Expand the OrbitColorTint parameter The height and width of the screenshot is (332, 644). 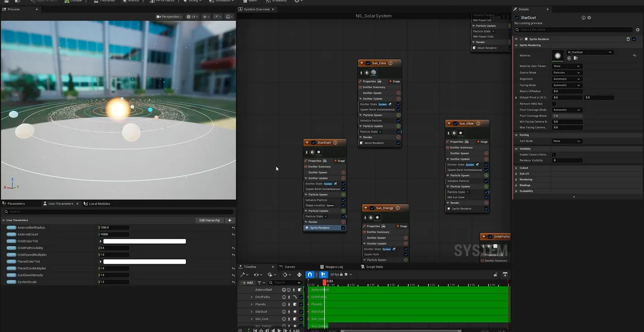tap(101, 241)
